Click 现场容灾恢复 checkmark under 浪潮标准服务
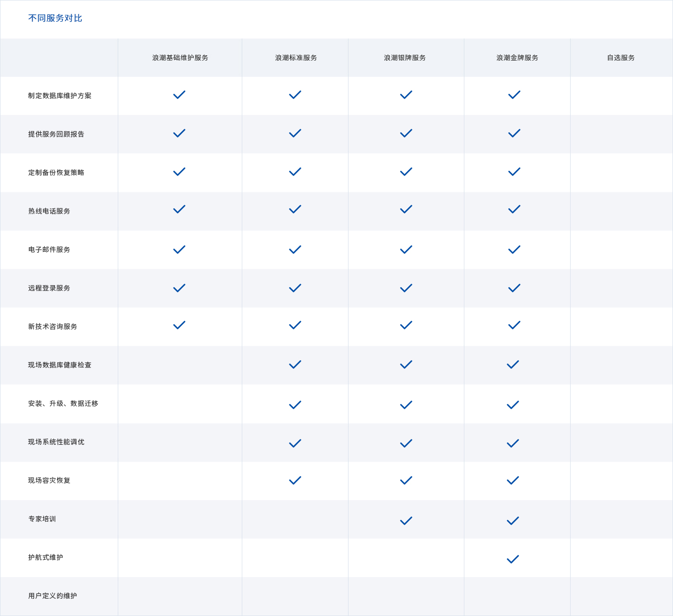 pos(295,480)
